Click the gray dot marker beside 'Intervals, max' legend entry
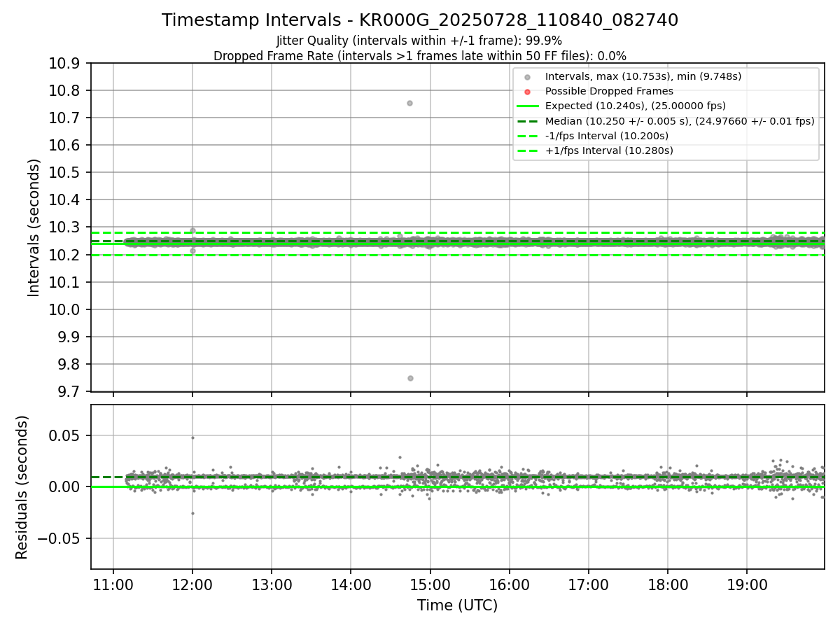Screen dimensions: 840x630 527,76
